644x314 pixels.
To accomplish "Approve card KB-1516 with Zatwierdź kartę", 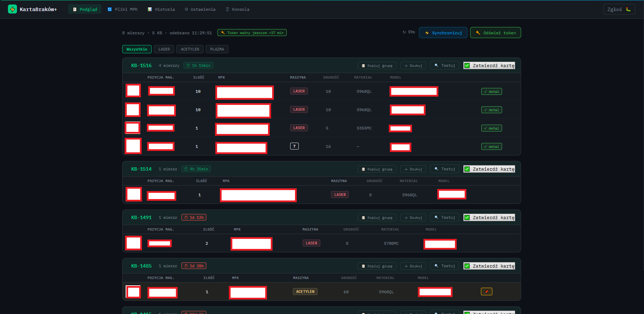I will 489,66.
